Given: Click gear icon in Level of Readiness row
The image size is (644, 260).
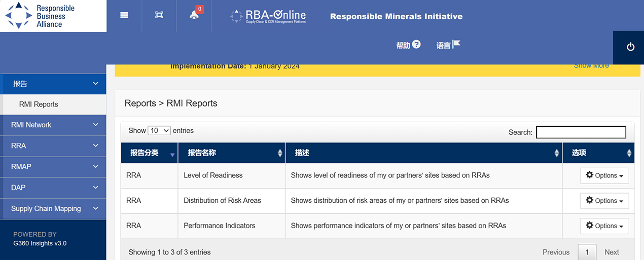Looking at the screenshot, I should (x=589, y=175).
